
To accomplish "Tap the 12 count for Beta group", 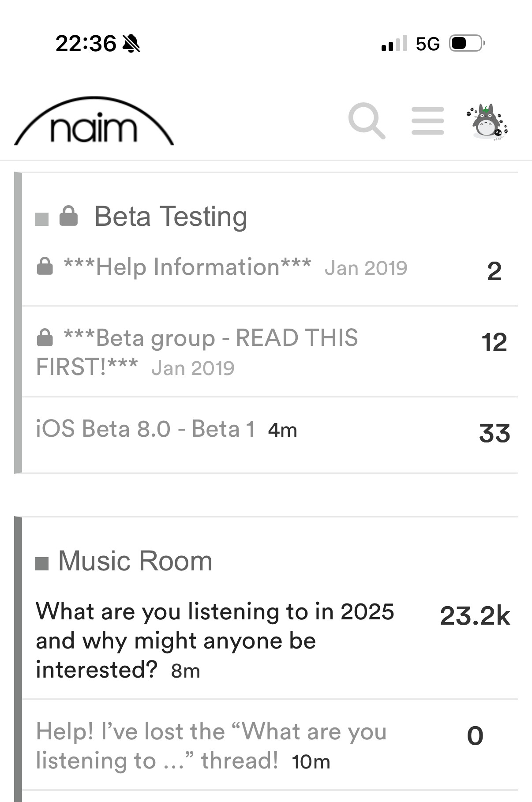I will point(494,342).
